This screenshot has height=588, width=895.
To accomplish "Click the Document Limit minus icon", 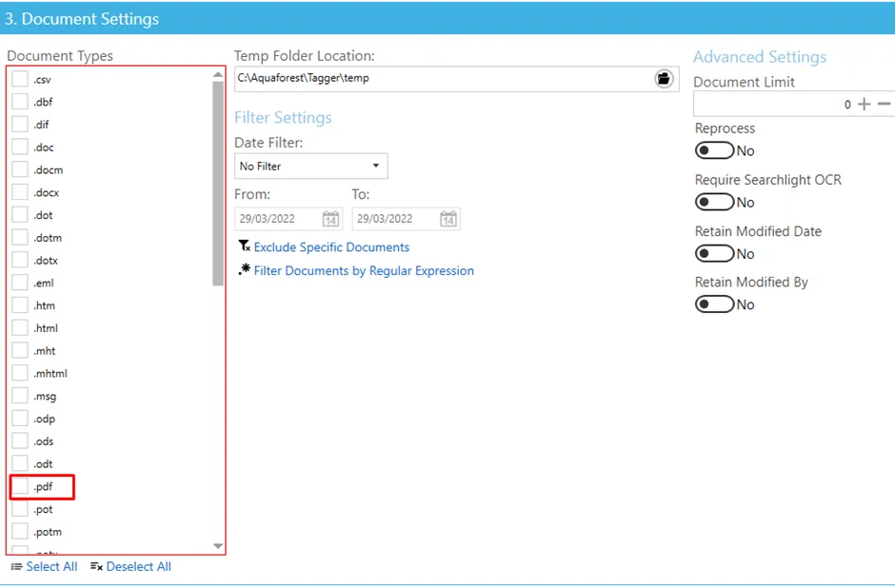I will pos(885,104).
